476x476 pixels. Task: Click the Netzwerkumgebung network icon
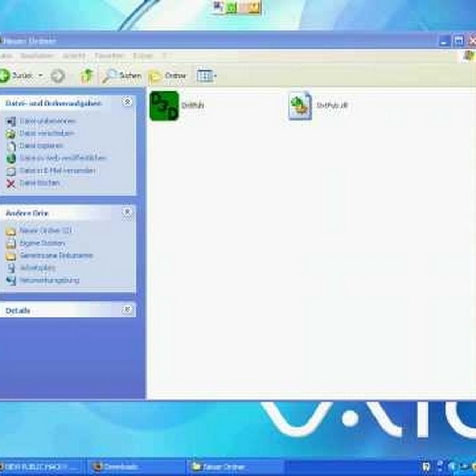[x=11, y=281]
